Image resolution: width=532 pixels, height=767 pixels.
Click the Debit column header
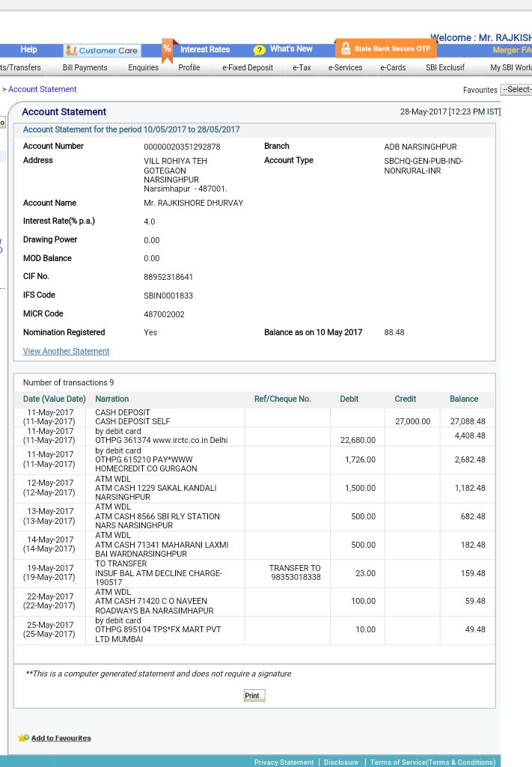click(349, 399)
